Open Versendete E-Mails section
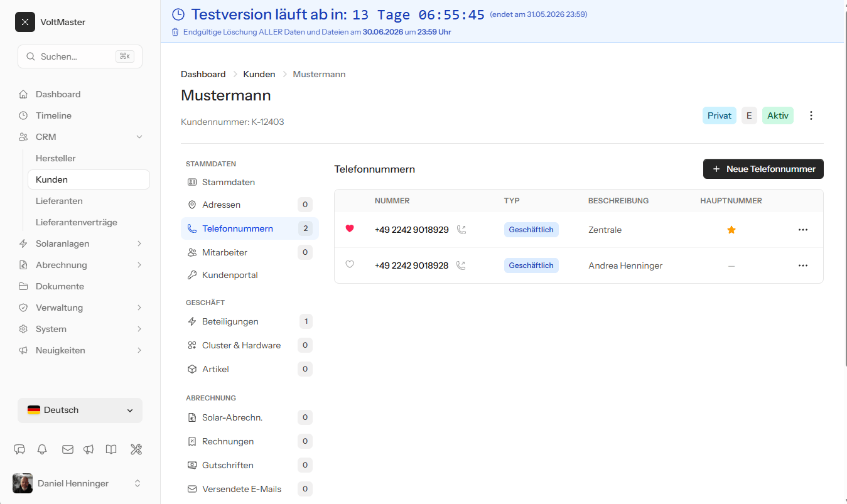Viewport: 847px width, 504px height. tap(250, 489)
